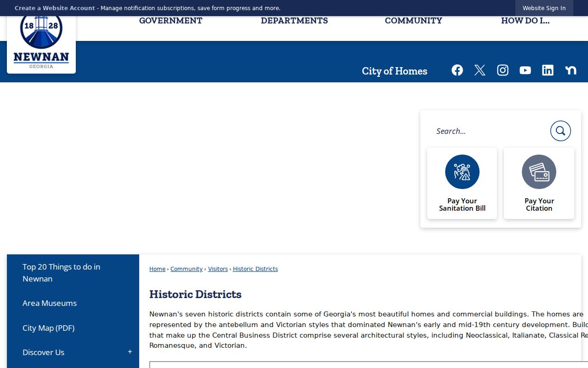Image resolution: width=588 pixels, height=368 pixels.
Task: Open the How Do I... menu
Action: pos(525,21)
